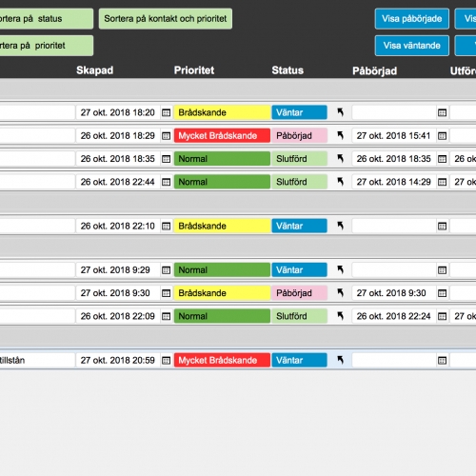Click arrow icon beside first Väntar status
This screenshot has height=476, width=476.
[340, 112]
